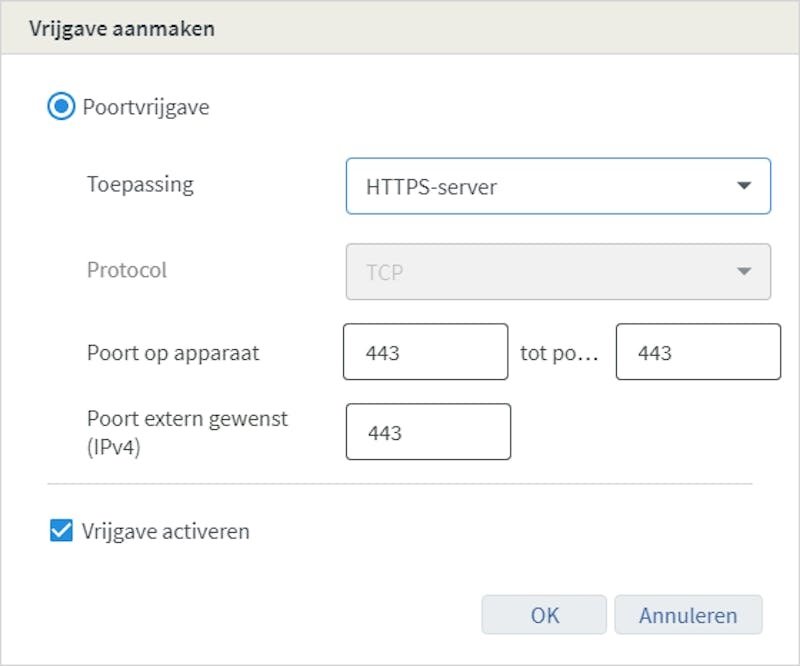
Task: Click the Poortvrijgave label text
Action: coord(146,108)
